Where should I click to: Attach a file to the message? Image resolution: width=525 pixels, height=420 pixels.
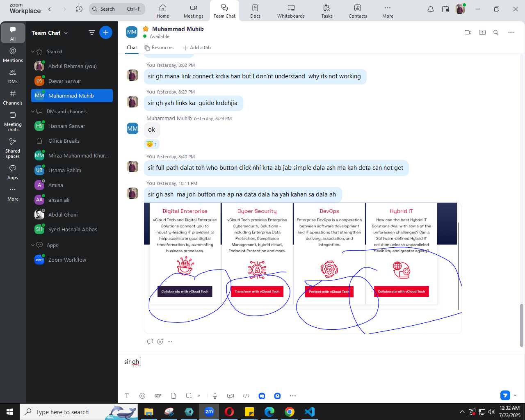point(173,396)
